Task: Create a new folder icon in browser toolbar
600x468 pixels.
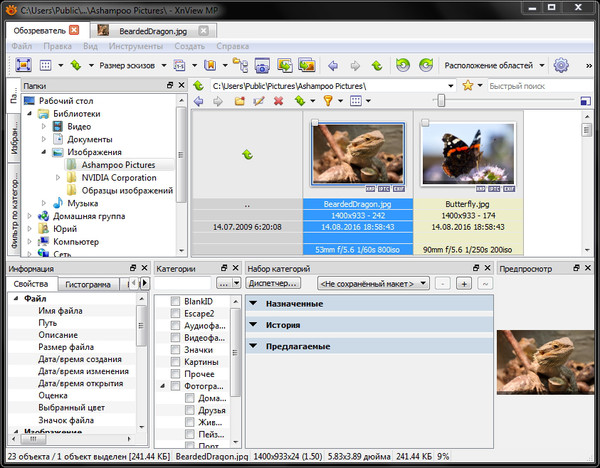Action: pyautogui.click(x=240, y=101)
